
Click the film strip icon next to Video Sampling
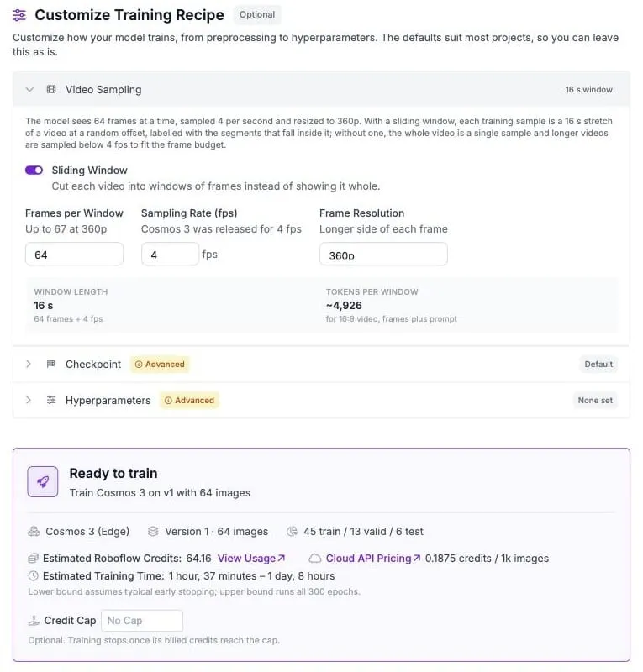point(51,89)
